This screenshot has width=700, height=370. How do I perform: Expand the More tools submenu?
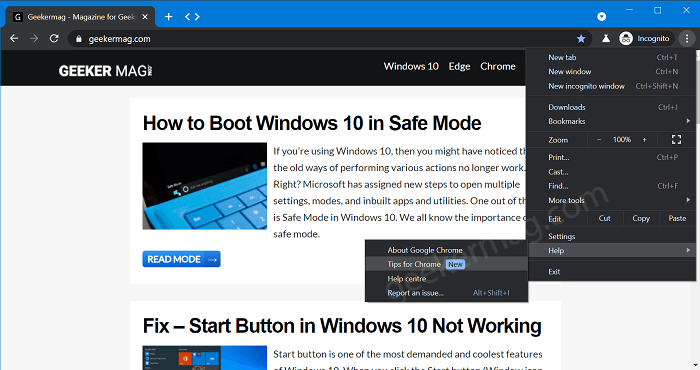[x=612, y=200]
